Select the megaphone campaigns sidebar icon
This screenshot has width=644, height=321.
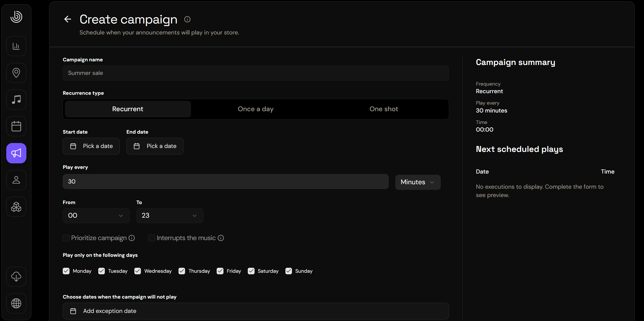pyautogui.click(x=16, y=153)
